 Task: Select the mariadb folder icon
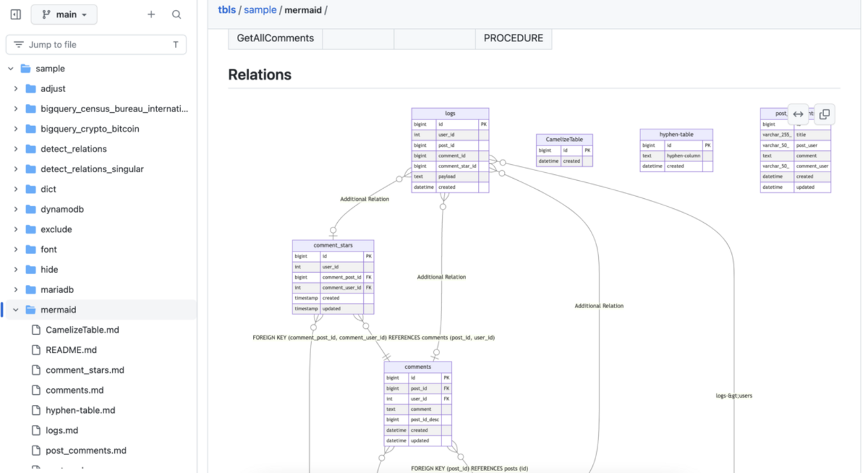coord(31,290)
